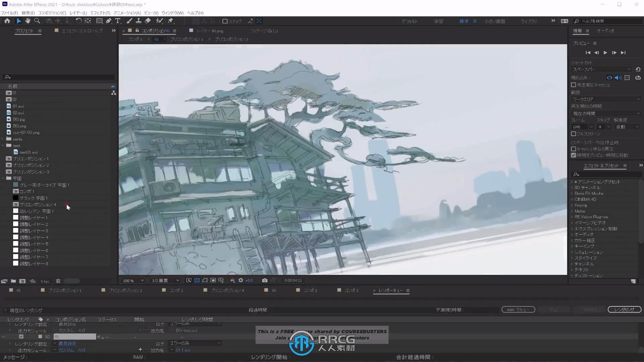This screenshot has width=644, height=362.
Task: Toggle video inclusion eye icon in Preview
Action: click(x=609, y=77)
